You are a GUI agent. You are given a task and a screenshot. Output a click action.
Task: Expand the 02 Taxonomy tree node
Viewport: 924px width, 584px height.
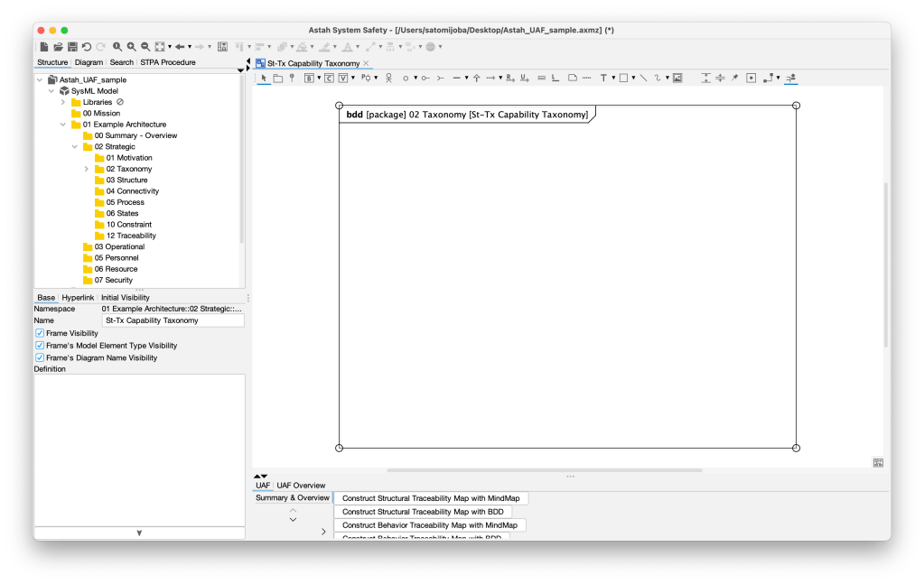[87, 169]
